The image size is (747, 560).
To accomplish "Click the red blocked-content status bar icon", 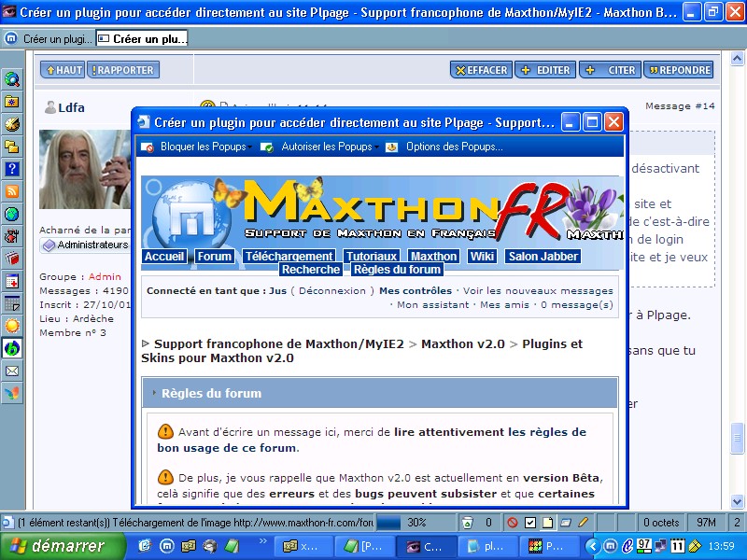I will [513, 523].
